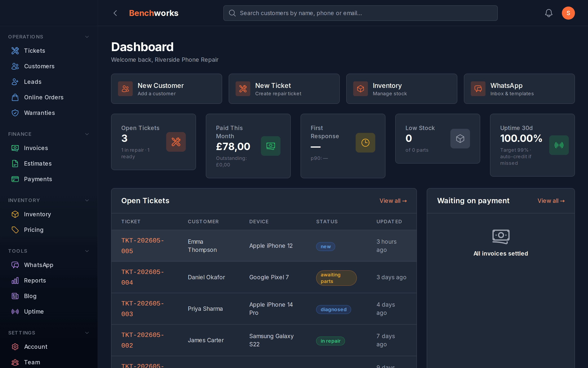Image resolution: width=588 pixels, height=368 pixels.
Task: Open Customers in the sidebar
Action: [49, 66]
